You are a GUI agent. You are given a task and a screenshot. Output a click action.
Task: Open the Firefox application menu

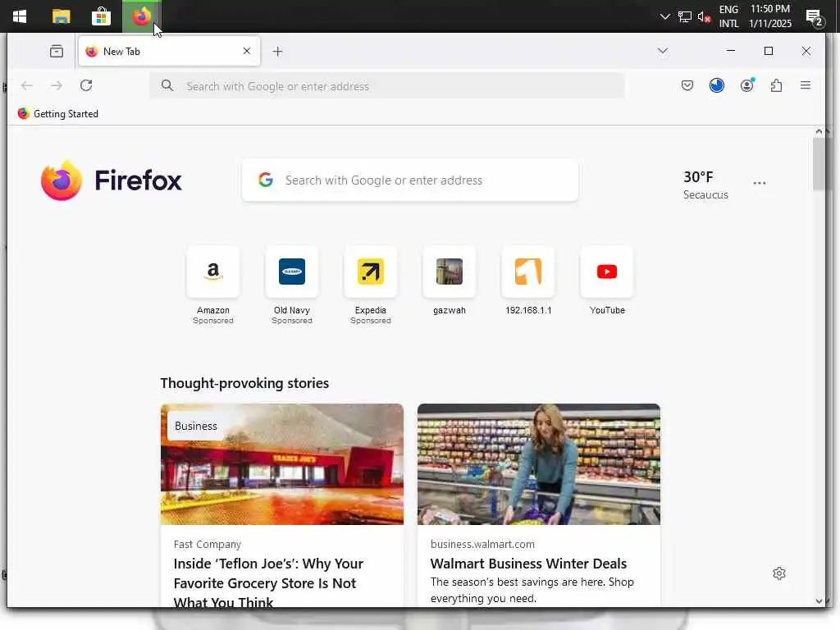click(806, 85)
